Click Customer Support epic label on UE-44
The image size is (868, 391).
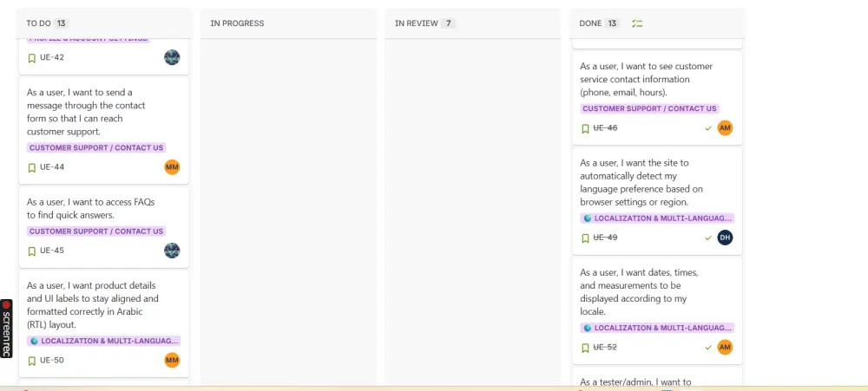[x=96, y=147]
